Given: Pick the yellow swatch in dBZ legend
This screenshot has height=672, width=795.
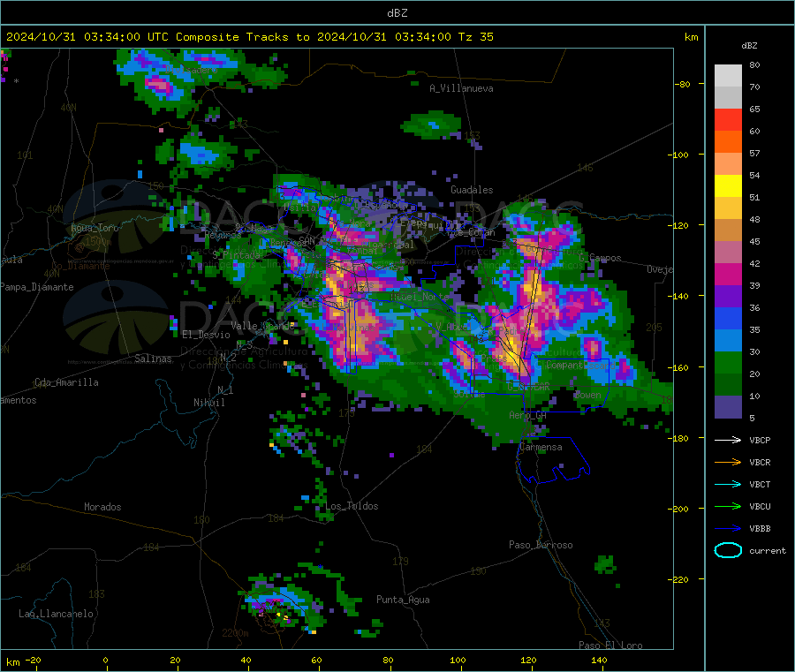Looking at the screenshot, I should point(728,186).
